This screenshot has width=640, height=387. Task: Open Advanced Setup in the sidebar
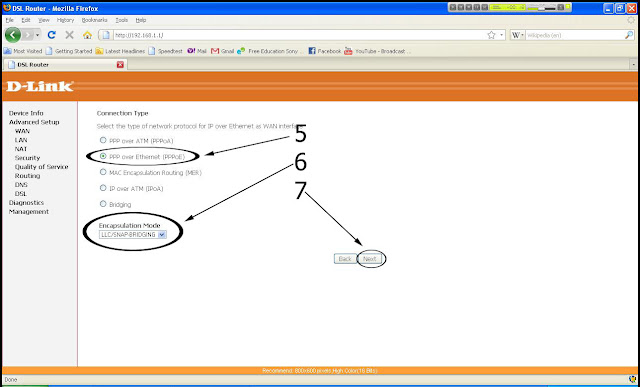(x=34, y=122)
